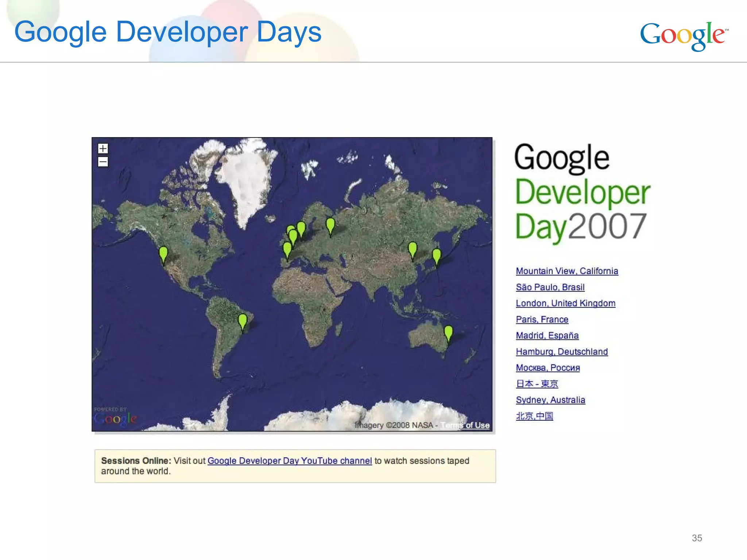
Task: Open the Москва, Россия link
Action: click(x=548, y=368)
